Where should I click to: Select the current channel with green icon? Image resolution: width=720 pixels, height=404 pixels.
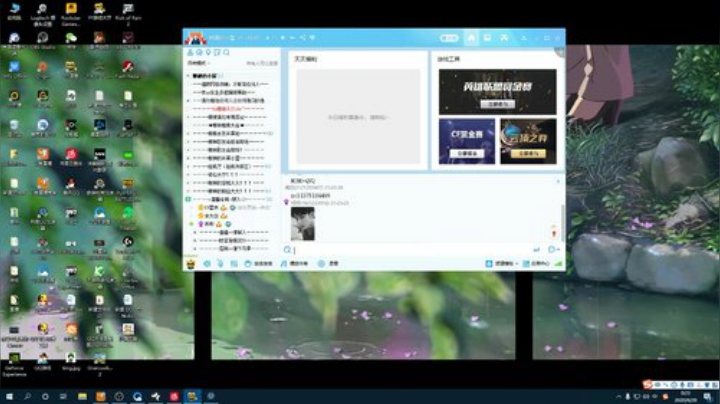pyautogui.click(x=230, y=199)
